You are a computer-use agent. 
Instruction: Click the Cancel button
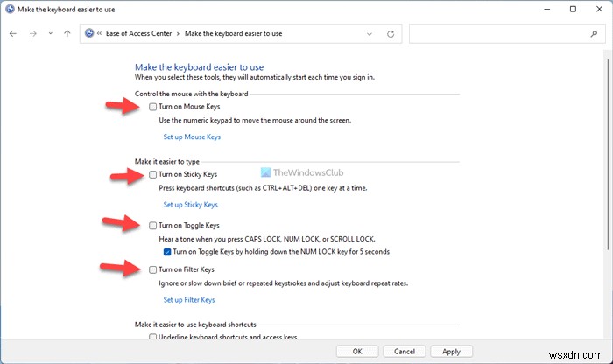405,352
